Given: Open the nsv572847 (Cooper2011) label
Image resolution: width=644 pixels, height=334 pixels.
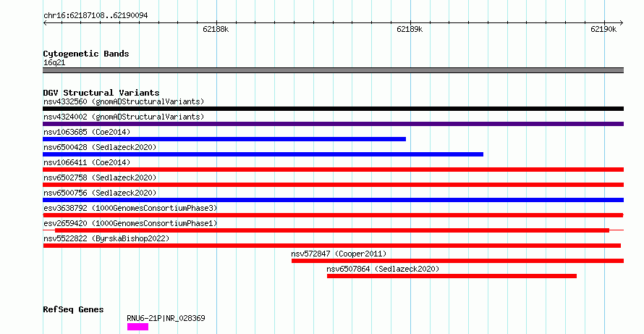Looking at the screenshot, I should pyautogui.click(x=339, y=254).
